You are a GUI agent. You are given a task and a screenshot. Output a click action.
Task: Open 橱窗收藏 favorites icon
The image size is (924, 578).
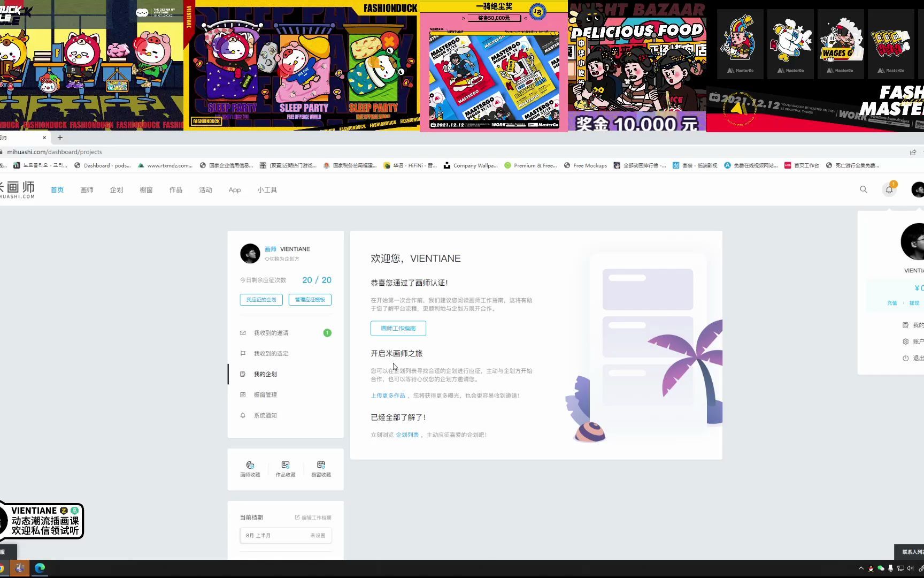[x=321, y=465]
